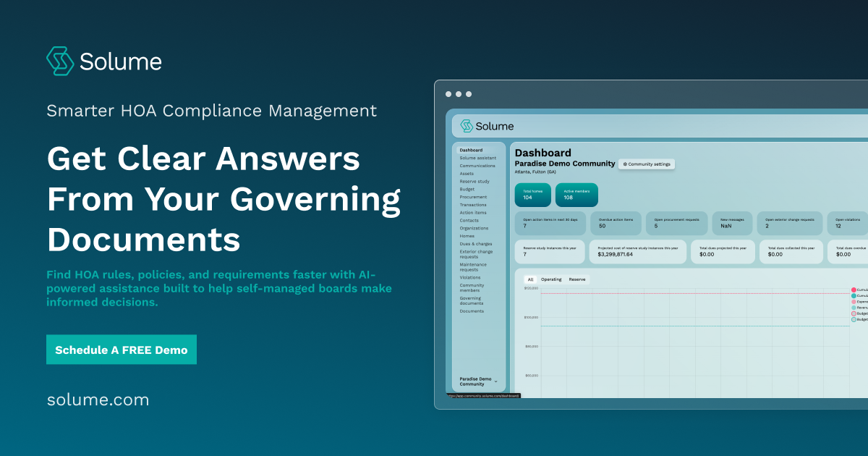
Task: Expand Paradise Demo Community switcher in sidebar
Action: point(479,381)
